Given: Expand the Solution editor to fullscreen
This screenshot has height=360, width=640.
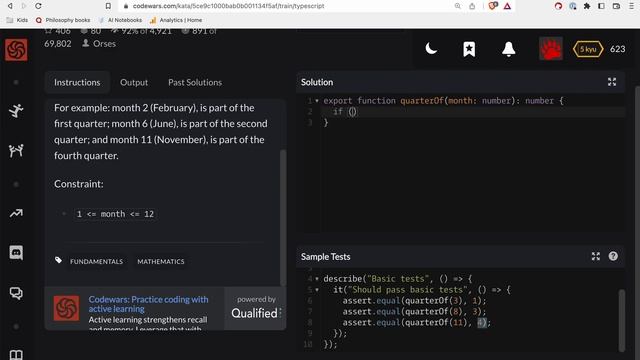Looking at the screenshot, I should 612,82.
